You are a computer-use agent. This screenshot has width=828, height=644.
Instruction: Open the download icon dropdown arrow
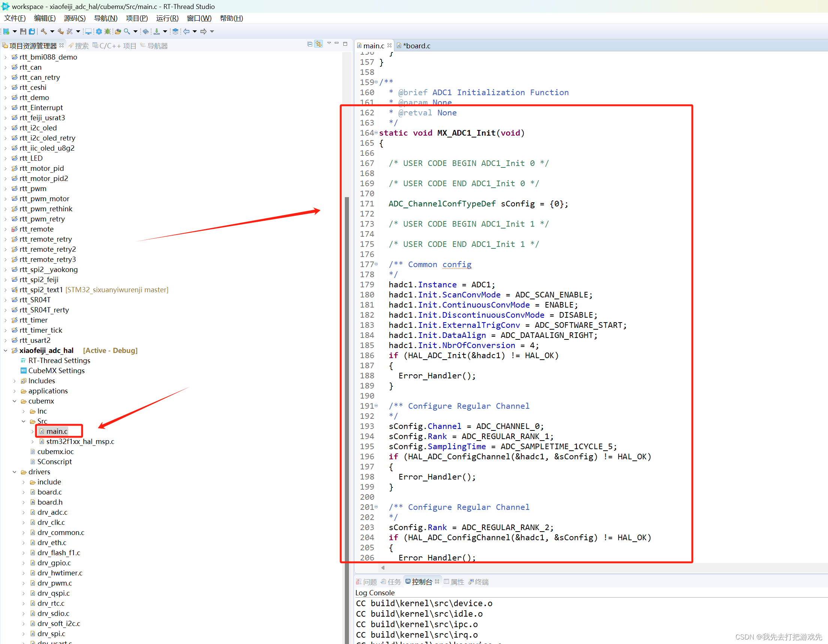[x=165, y=31]
